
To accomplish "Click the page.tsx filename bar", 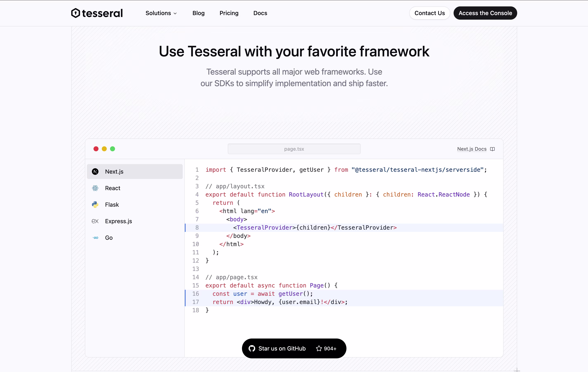I will click(294, 149).
